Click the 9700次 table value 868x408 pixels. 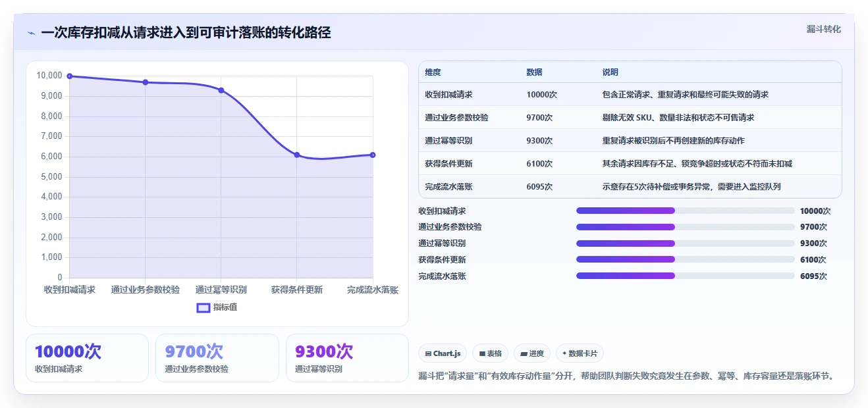coord(539,118)
